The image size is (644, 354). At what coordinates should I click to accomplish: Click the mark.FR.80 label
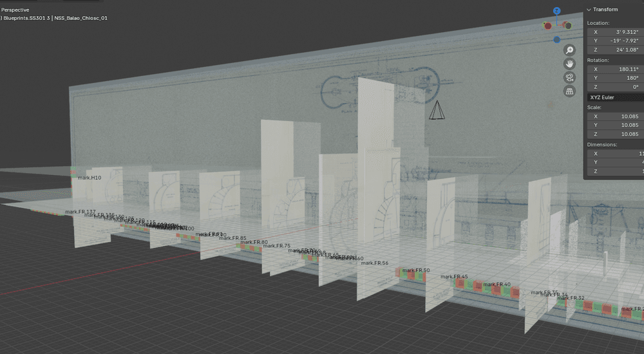click(254, 242)
